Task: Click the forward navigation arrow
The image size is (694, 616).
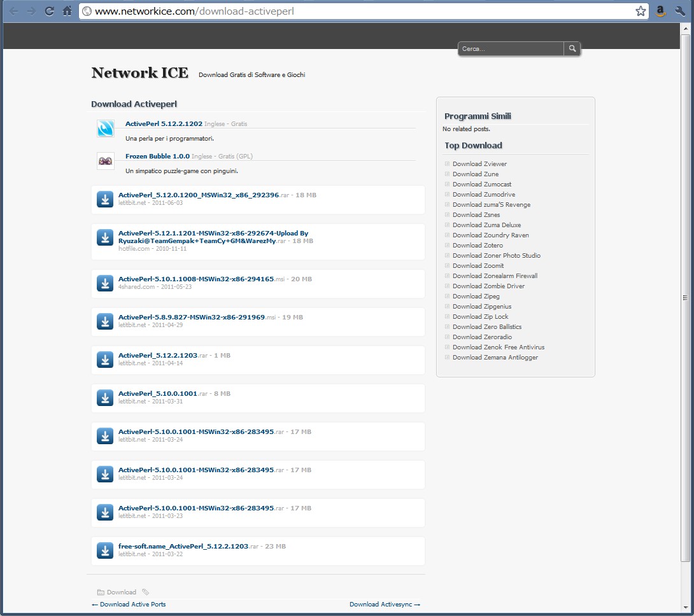Action: 31,11
